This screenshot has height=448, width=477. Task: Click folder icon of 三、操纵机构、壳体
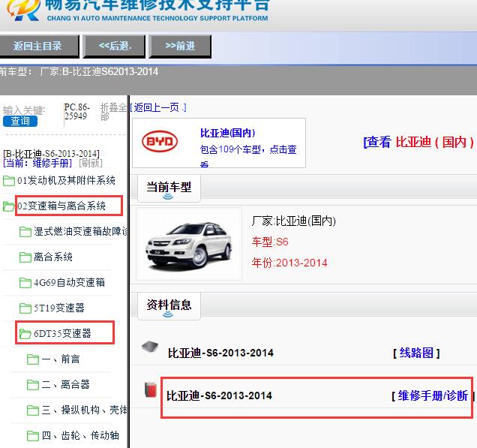pos(33,410)
